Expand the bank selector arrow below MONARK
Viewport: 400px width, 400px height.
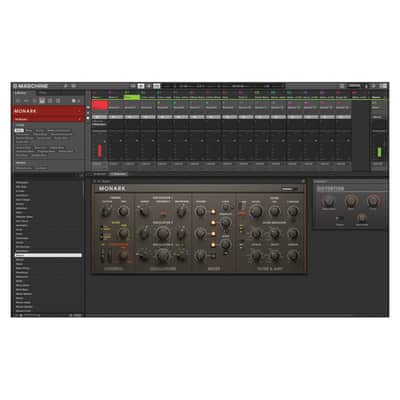point(79,119)
